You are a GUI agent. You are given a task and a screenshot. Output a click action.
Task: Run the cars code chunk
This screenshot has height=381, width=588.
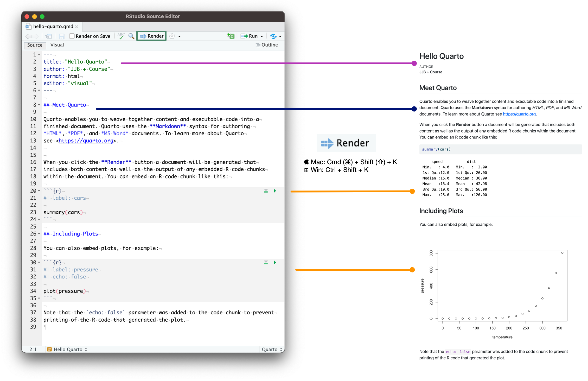[x=275, y=191]
